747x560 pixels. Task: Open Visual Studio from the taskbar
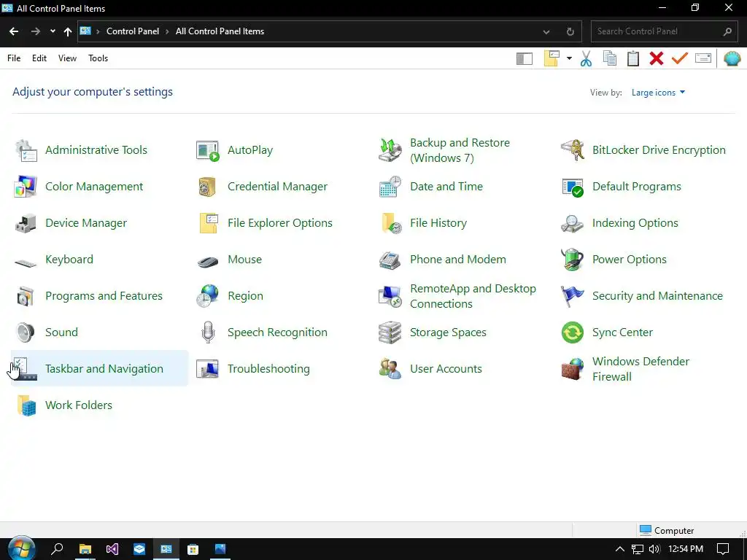[x=112, y=549]
